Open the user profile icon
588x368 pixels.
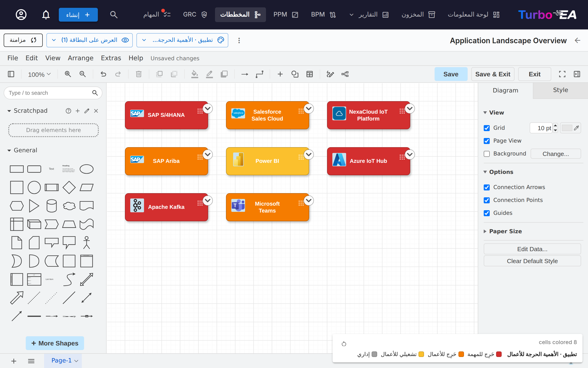point(21,14)
